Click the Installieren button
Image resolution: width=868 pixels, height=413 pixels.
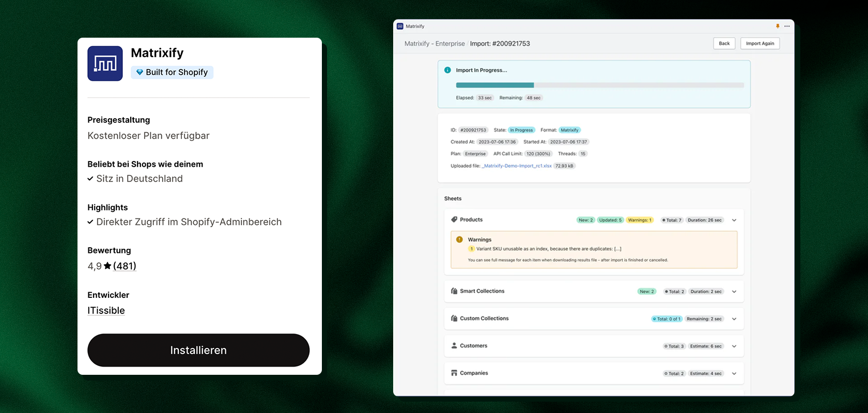click(x=198, y=350)
